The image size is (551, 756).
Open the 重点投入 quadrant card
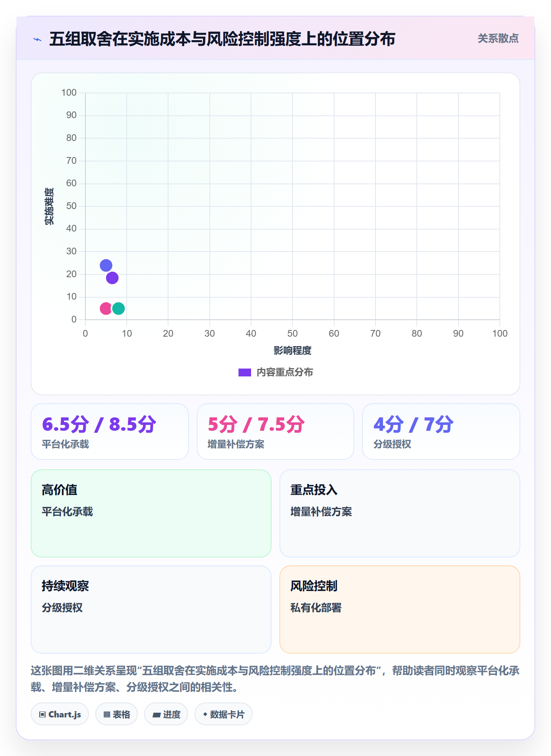click(x=400, y=513)
